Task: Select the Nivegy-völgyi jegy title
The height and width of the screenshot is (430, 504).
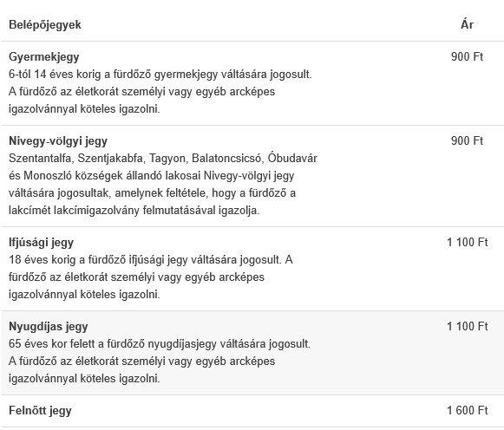Action: pyautogui.click(x=58, y=141)
